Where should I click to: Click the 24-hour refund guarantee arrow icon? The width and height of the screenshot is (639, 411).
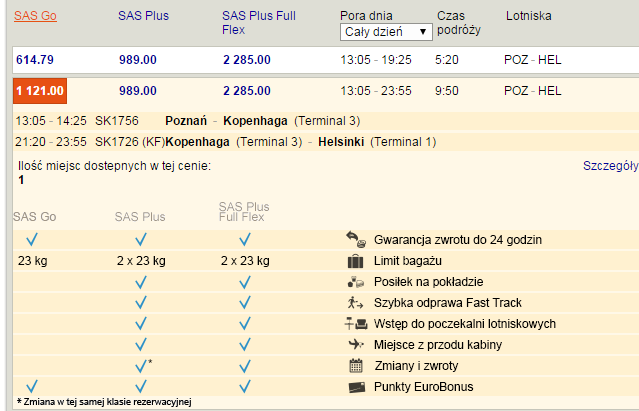click(x=356, y=239)
